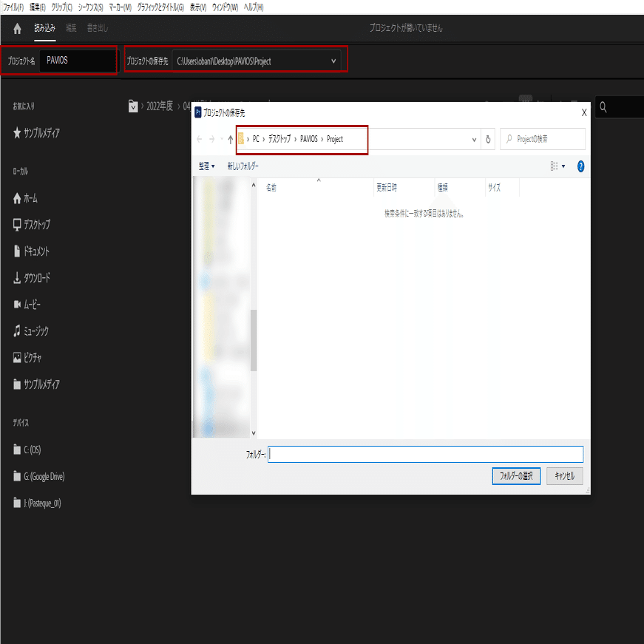This screenshot has width=644, height=644.
Task: Open the シーケンス menu
Action: tap(91, 7)
